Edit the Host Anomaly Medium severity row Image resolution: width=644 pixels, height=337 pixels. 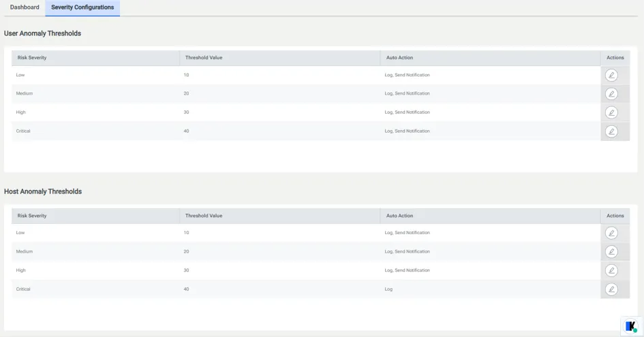pos(611,252)
